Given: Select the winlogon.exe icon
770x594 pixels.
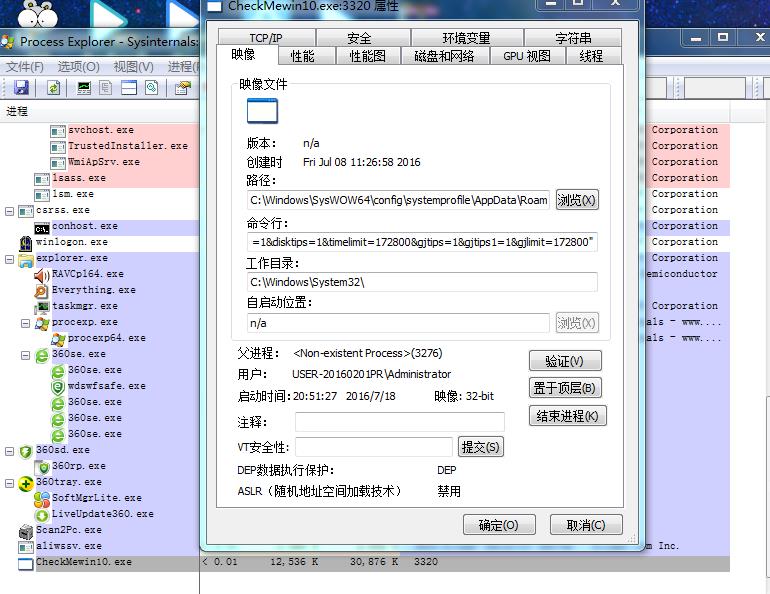Looking at the screenshot, I should 26,243.
